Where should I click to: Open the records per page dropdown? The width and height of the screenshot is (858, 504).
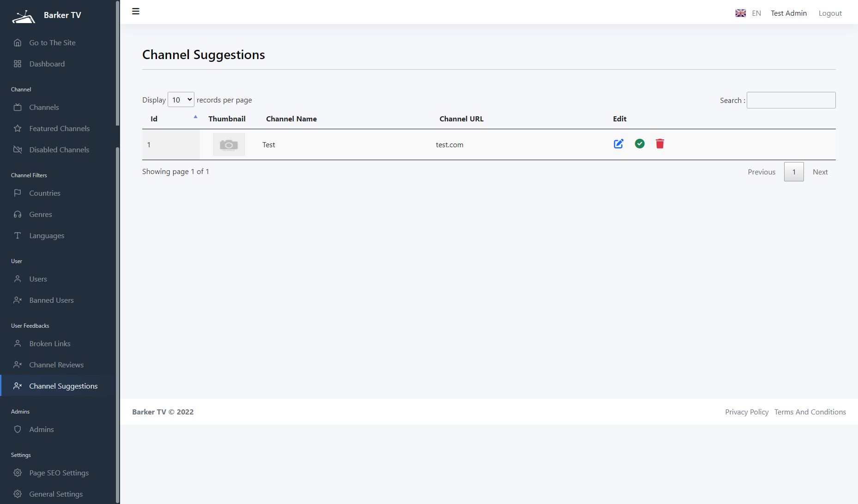click(x=181, y=100)
